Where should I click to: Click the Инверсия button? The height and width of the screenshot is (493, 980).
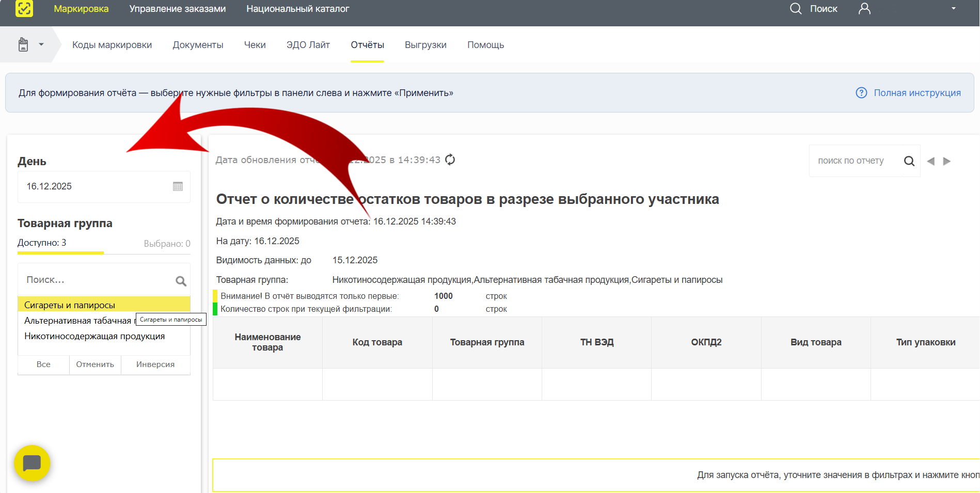click(155, 364)
